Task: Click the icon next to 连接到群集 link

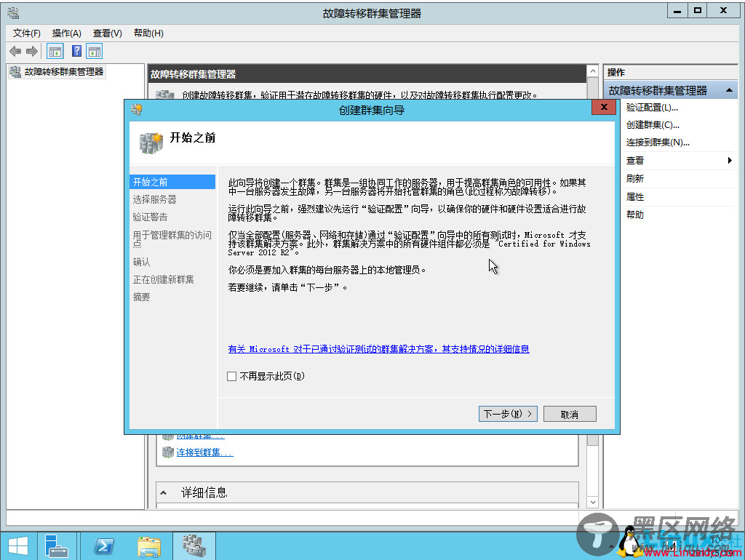Action: [x=168, y=452]
